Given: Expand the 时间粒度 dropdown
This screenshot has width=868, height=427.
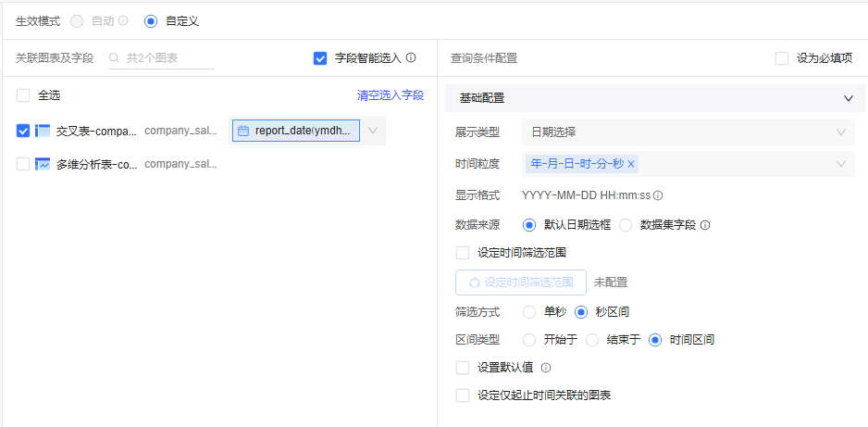Looking at the screenshot, I should pos(840,164).
